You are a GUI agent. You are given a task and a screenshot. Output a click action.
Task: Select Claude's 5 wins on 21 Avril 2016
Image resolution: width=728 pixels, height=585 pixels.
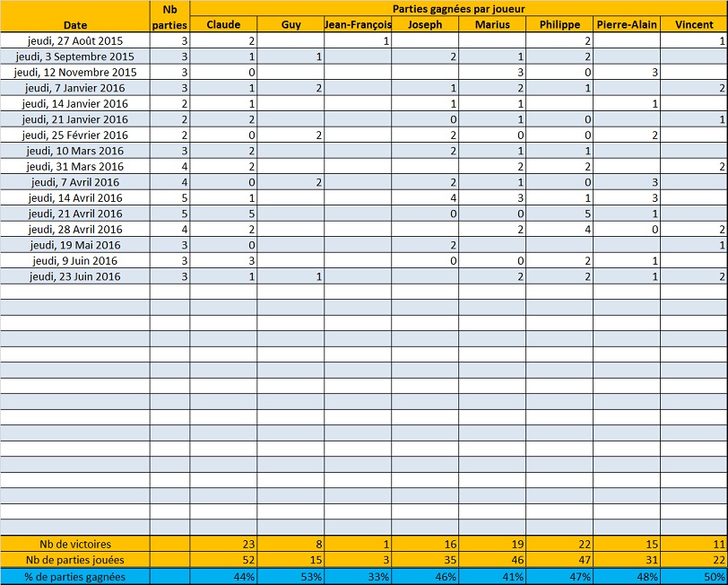pyautogui.click(x=223, y=214)
